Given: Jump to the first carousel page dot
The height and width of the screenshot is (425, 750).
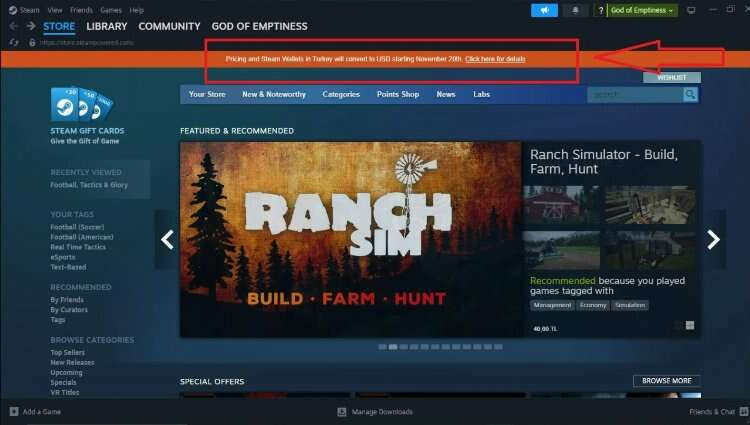Looking at the screenshot, I should [x=382, y=347].
